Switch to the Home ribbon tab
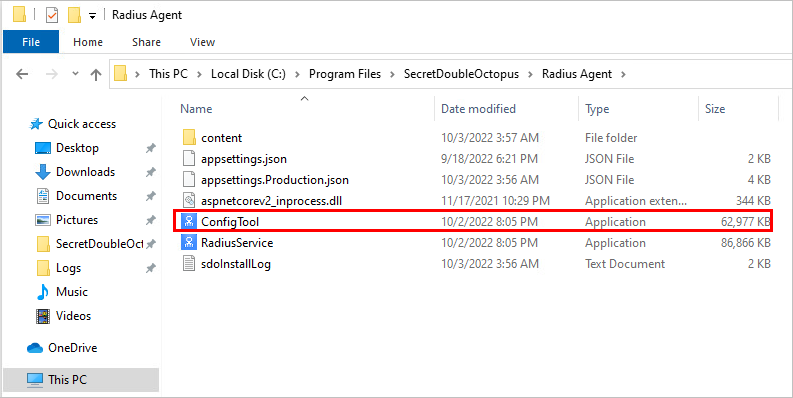793x398 pixels. coord(88,42)
